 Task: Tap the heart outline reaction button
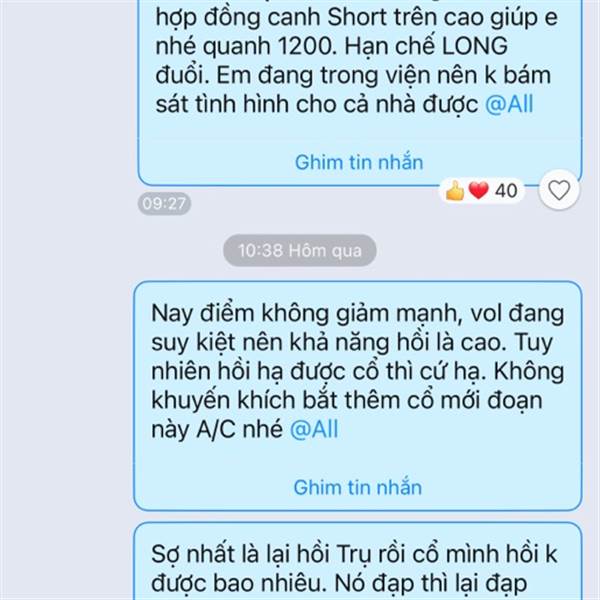[x=559, y=190]
